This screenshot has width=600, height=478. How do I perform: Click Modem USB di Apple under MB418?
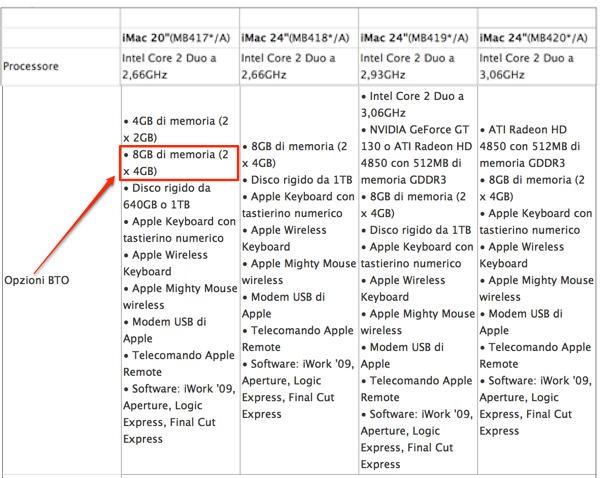(x=284, y=305)
